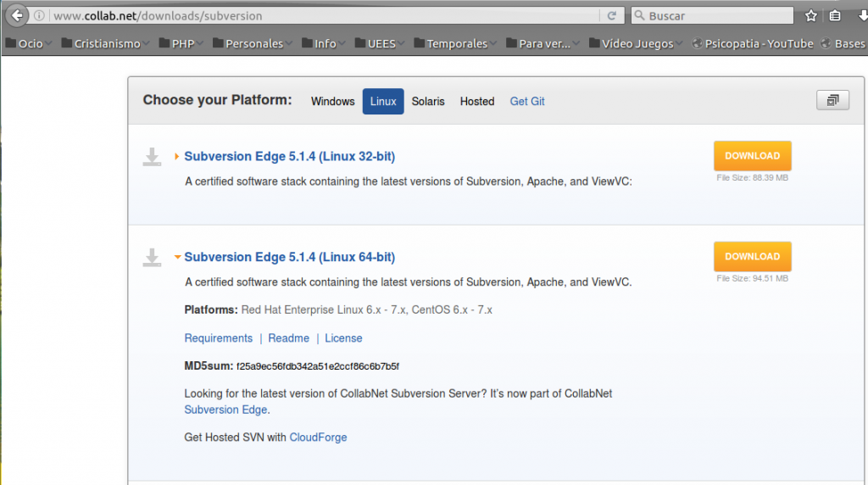Image resolution: width=868 pixels, height=485 pixels.
Task: Switch to the Solaris platform tab
Action: click(428, 101)
